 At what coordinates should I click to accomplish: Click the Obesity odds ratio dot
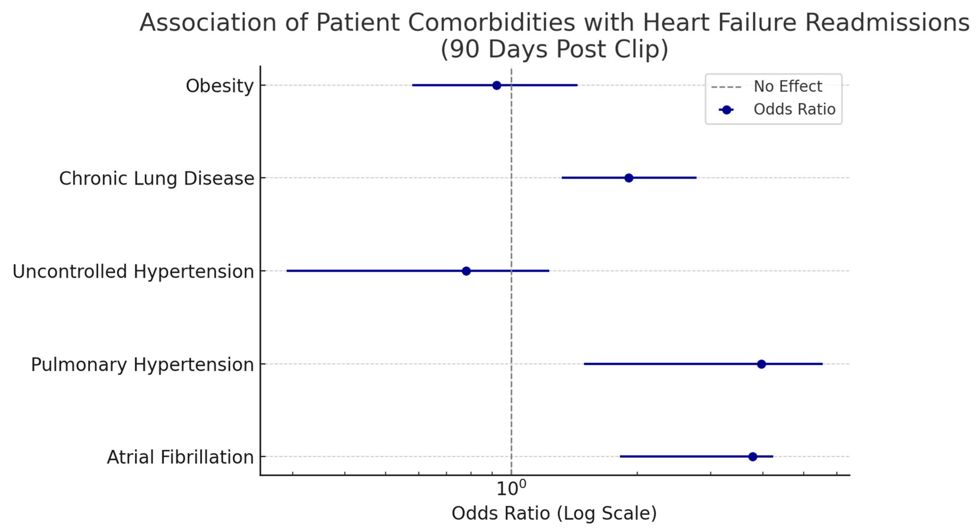click(496, 86)
